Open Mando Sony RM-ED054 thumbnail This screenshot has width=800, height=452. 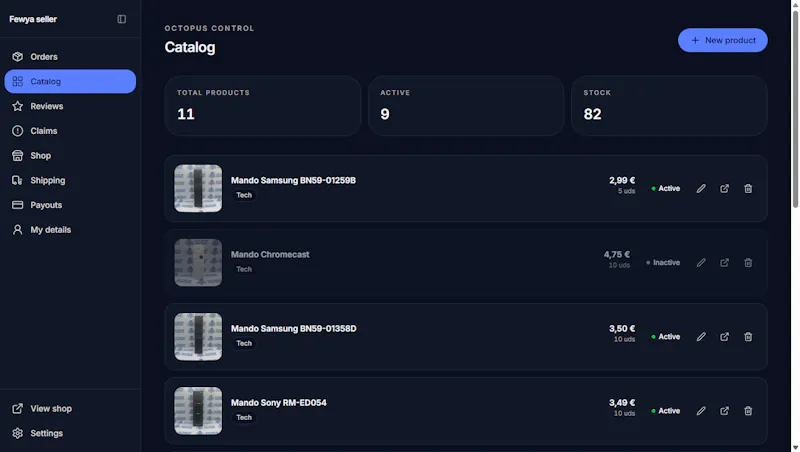coord(198,411)
